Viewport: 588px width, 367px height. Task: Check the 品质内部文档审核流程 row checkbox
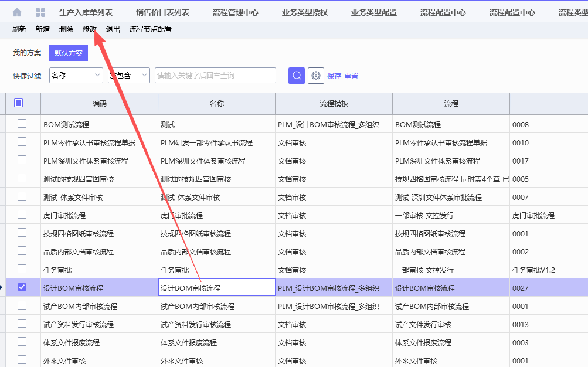[22, 250]
